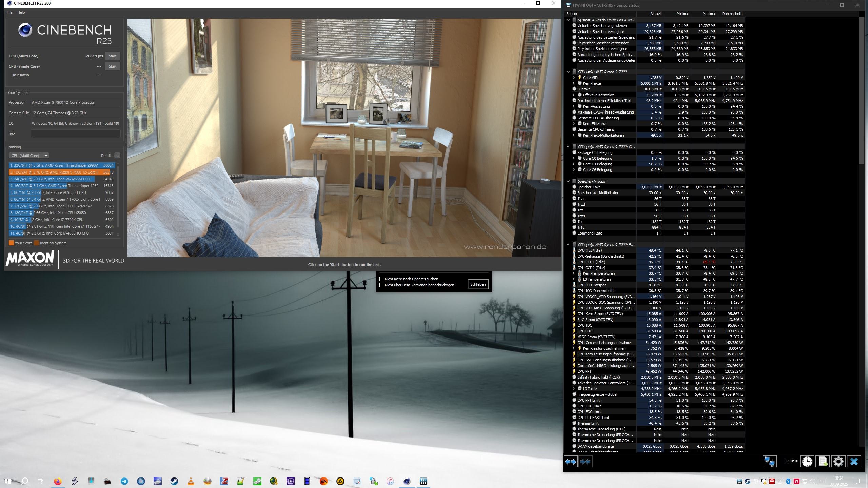Click the Schließen button

pyautogui.click(x=478, y=284)
